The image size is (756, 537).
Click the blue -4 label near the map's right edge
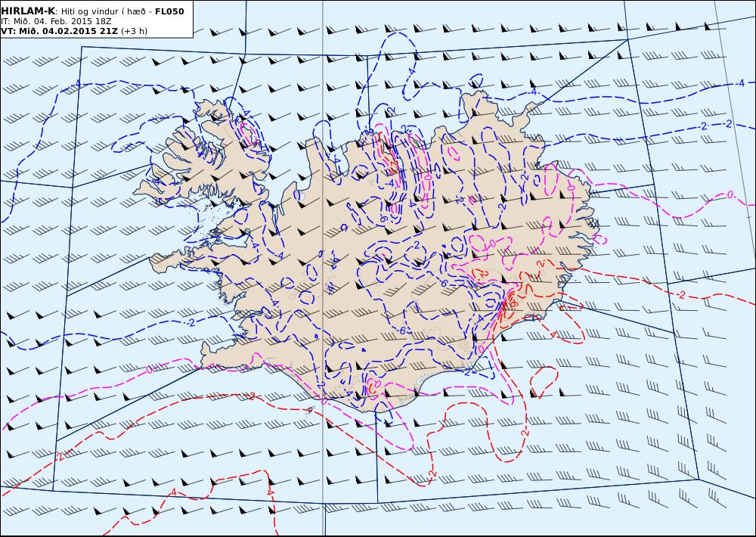(x=740, y=83)
